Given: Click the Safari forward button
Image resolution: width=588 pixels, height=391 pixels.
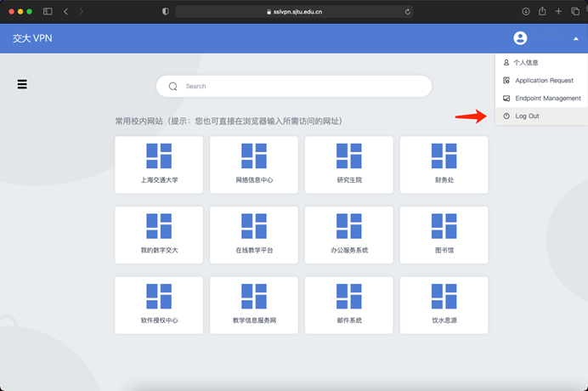Looking at the screenshot, I should [x=81, y=12].
